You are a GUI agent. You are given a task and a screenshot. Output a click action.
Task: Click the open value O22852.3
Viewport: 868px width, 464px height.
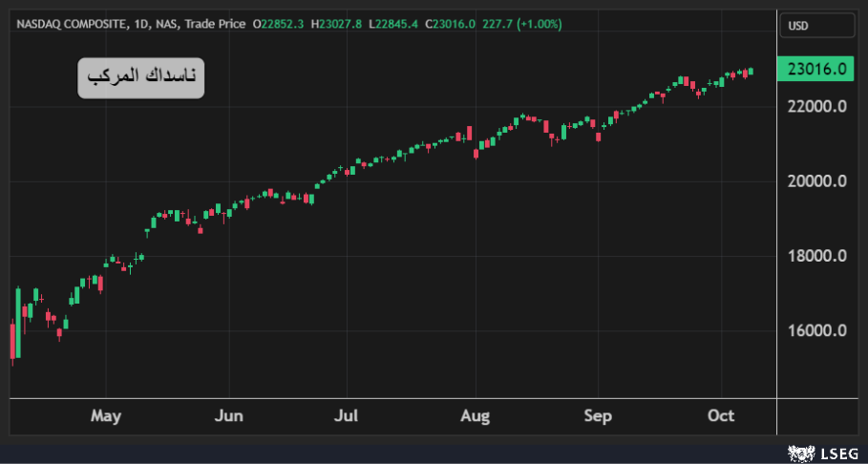pyautogui.click(x=278, y=23)
